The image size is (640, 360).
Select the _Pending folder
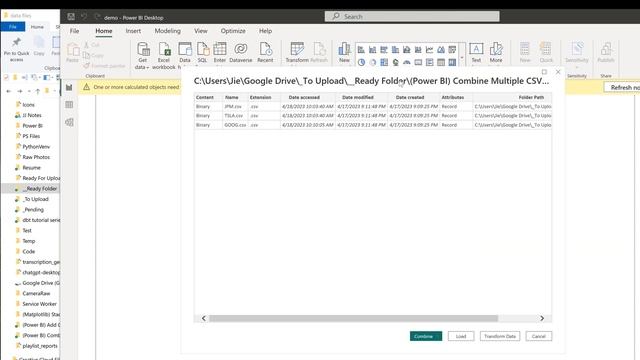(33, 210)
